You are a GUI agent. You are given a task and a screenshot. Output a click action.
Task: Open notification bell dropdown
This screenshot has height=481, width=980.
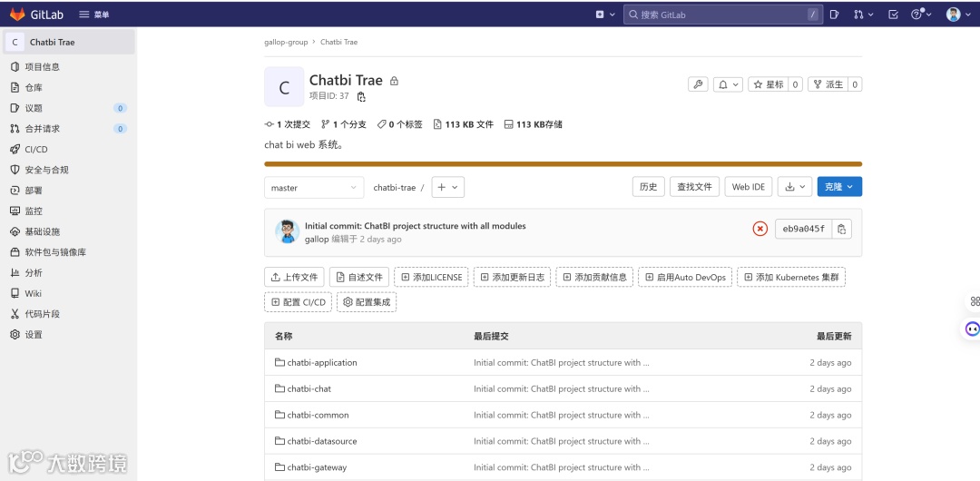coord(728,84)
